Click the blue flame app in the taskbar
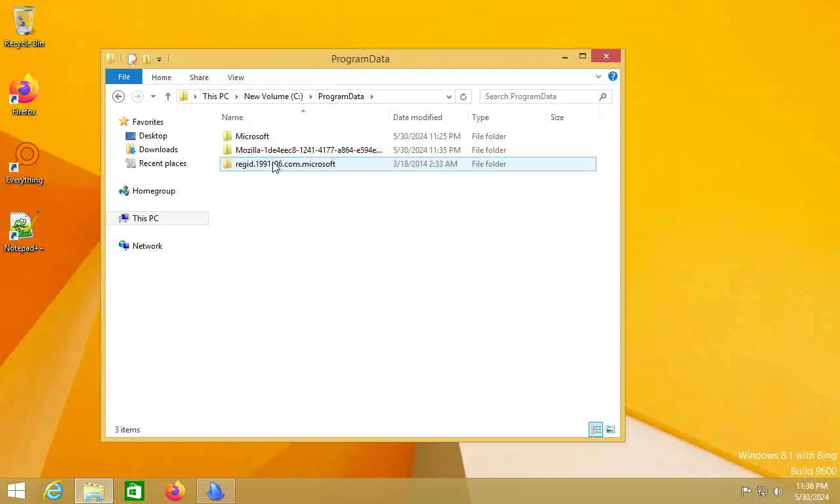The height and width of the screenshot is (504, 840). pos(216,491)
